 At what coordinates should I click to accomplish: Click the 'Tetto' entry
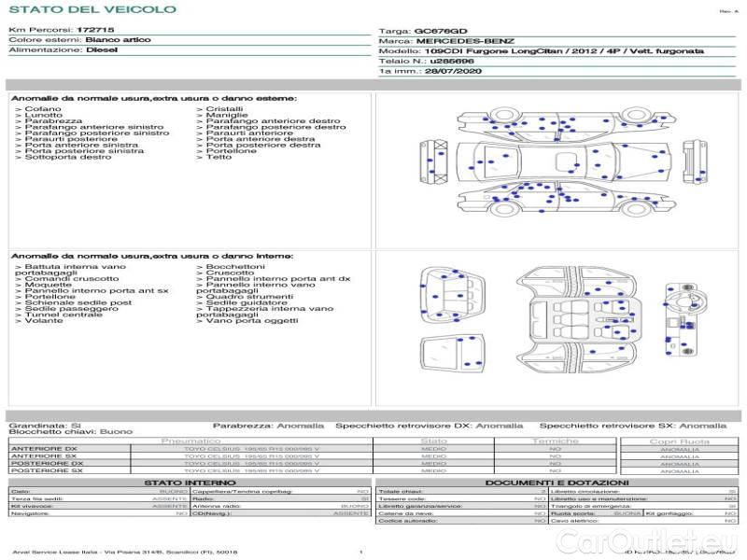[x=214, y=157]
